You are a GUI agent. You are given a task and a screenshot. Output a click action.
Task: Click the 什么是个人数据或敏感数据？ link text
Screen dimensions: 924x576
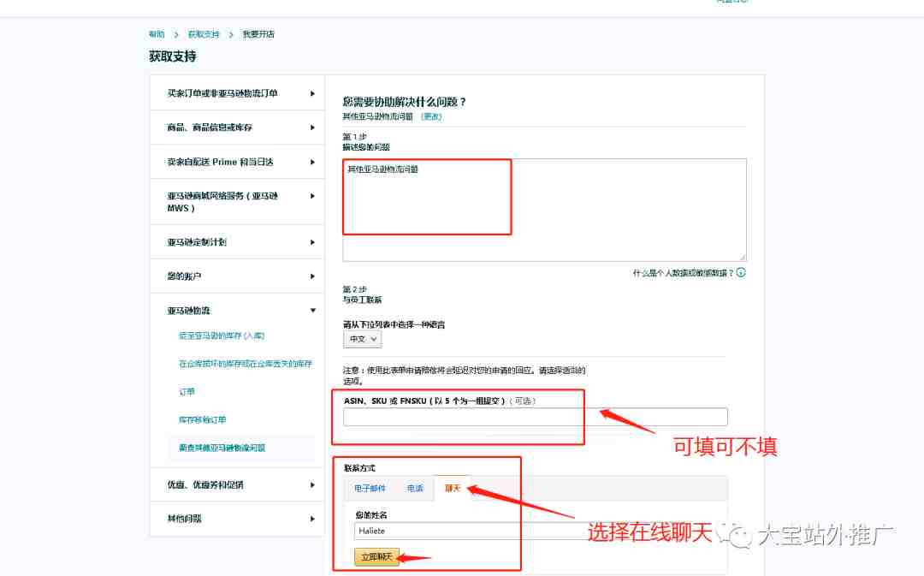[x=683, y=273]
